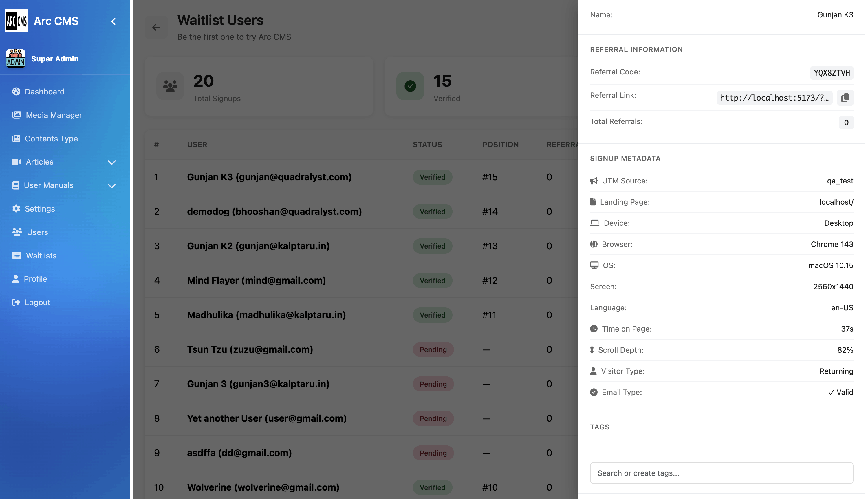Viewport: 868px width, 499px height.
Task: Open Settings via the gear icon
Action: click(16, 208)
